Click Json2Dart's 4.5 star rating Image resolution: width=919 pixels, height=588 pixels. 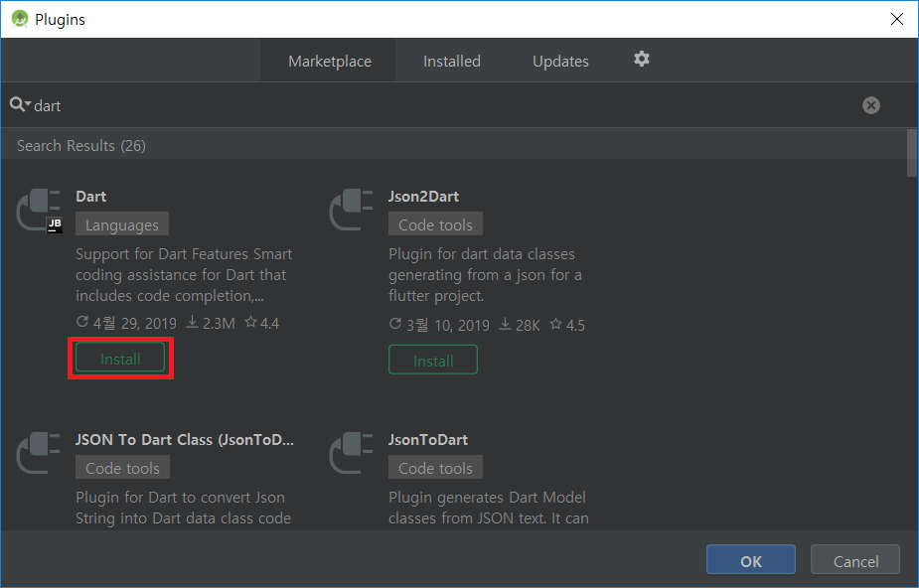[567, 325]
